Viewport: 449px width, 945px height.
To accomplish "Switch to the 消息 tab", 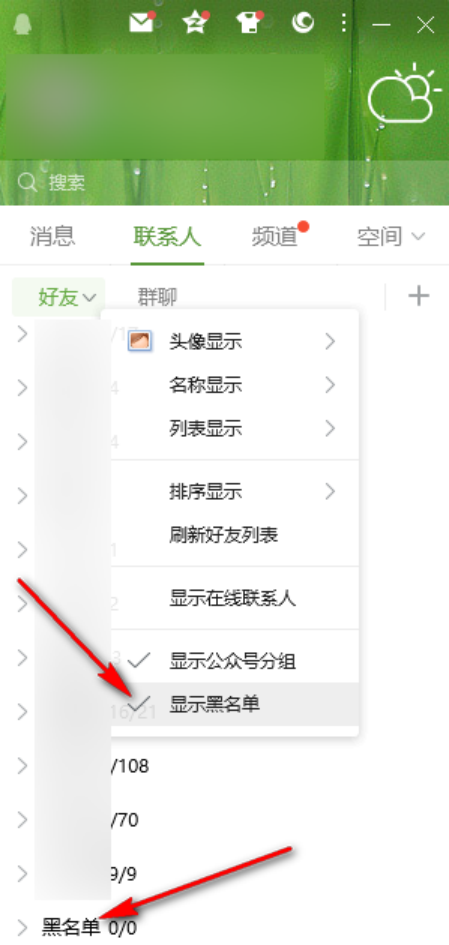I will (52, 237).
